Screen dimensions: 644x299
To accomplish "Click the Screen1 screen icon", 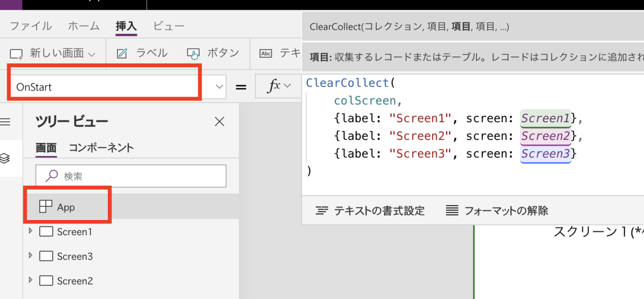I will tap(47, 231).
